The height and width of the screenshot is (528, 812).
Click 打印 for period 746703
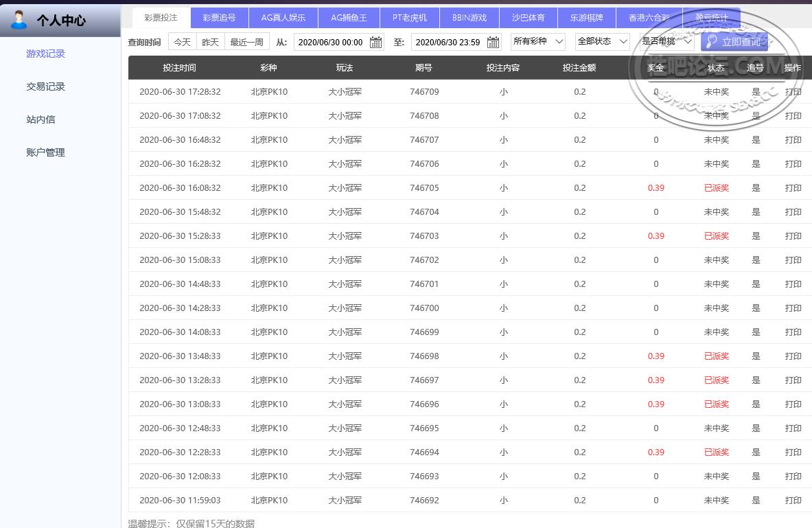[793, 236]
